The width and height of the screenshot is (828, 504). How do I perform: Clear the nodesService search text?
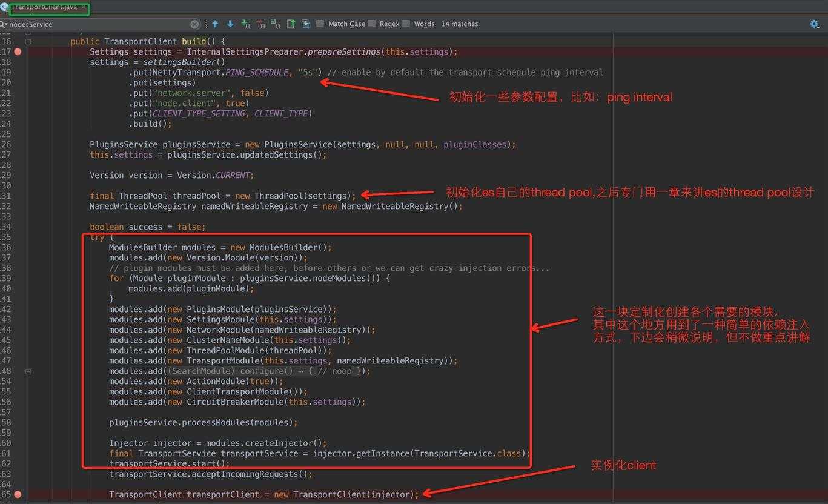[194, 24]
